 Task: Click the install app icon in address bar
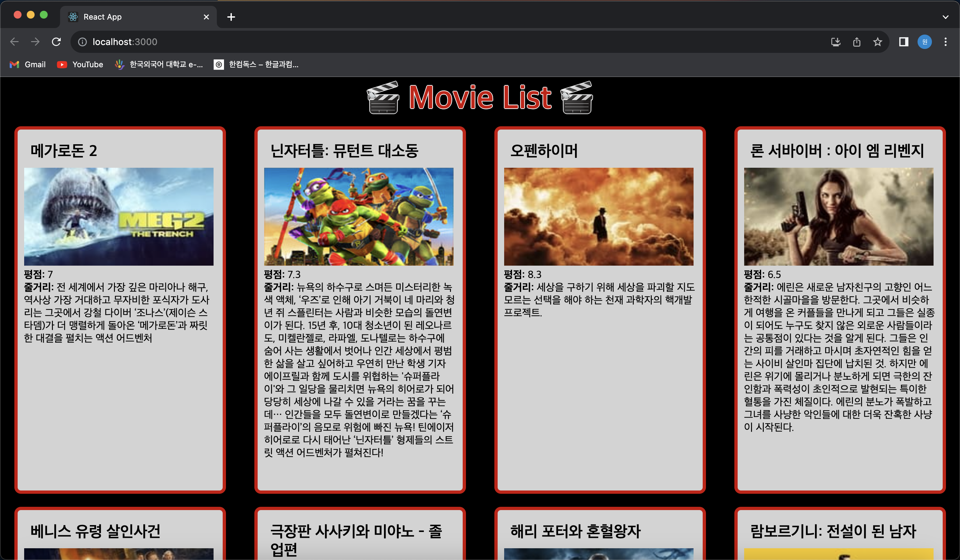click(x=835, y=42)
